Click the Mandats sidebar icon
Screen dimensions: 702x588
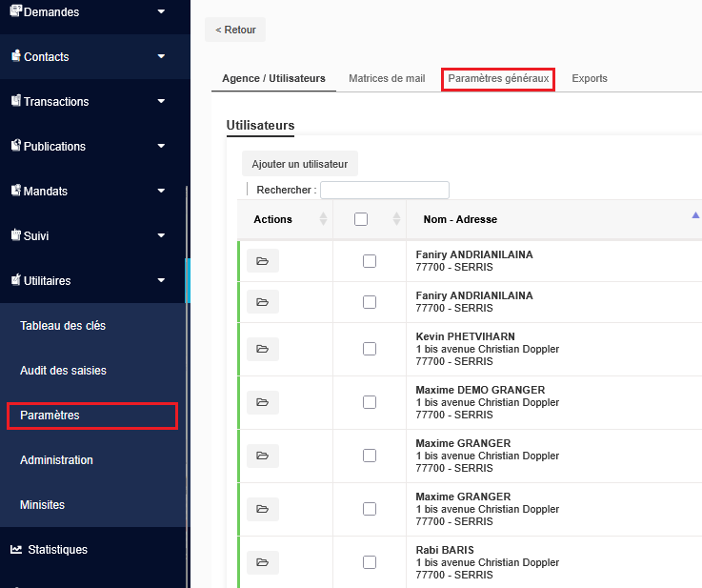click(15, 191)
